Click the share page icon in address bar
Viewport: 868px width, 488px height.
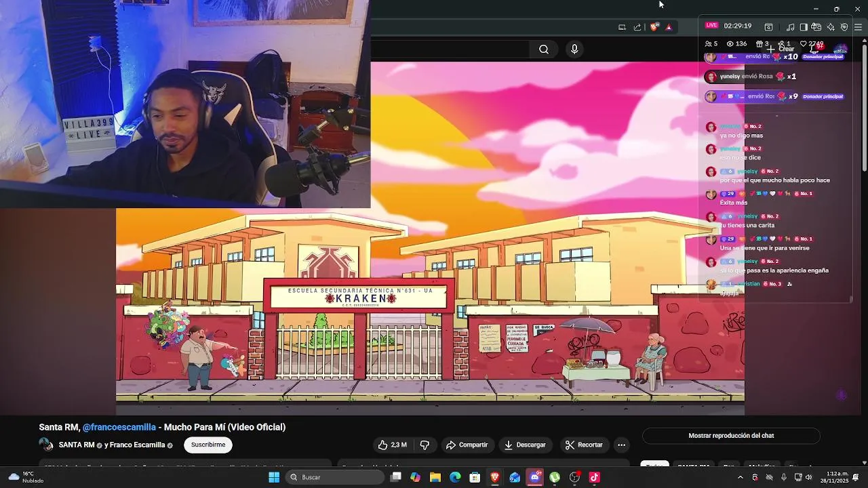(637, 27)
